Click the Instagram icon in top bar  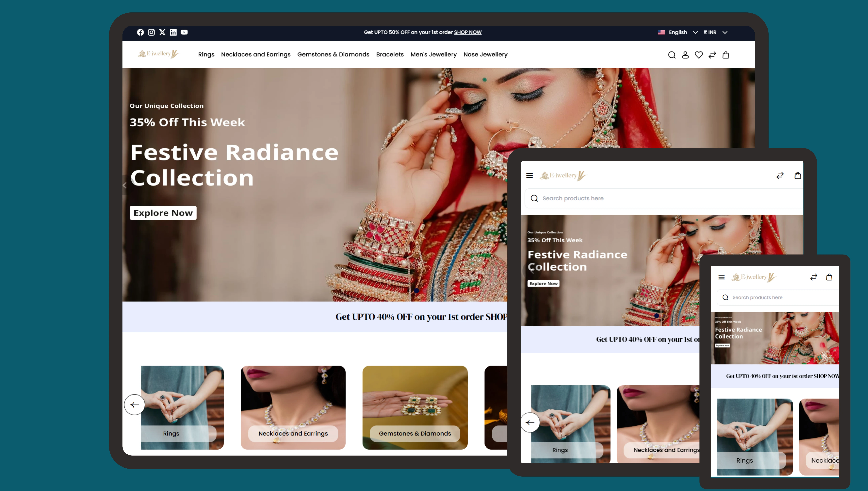[x=151, y=32]
